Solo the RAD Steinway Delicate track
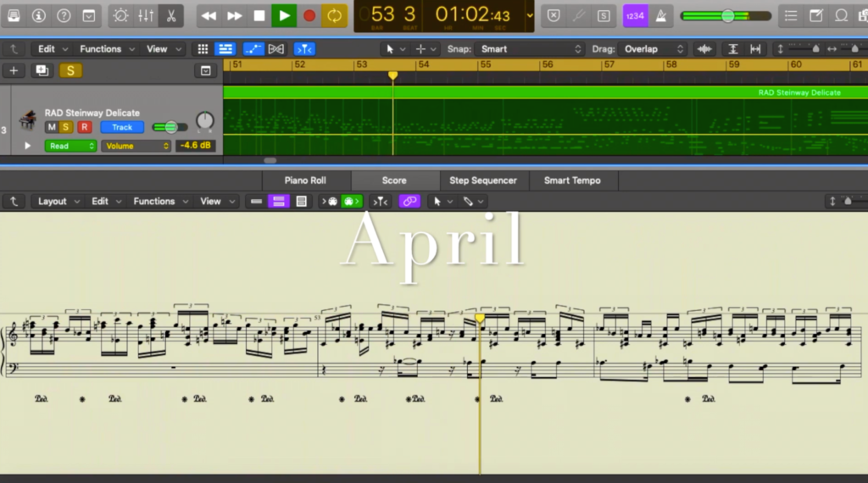 click(65, 127)
